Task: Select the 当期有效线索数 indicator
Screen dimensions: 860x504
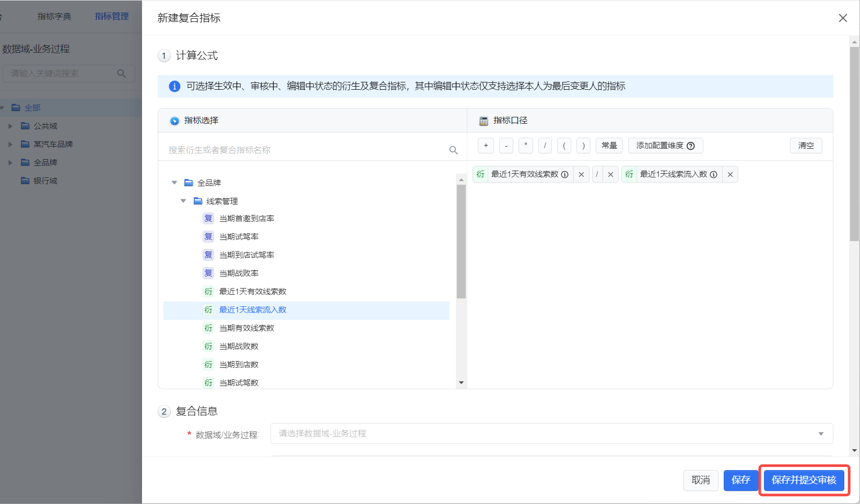Action: point(246,328)
